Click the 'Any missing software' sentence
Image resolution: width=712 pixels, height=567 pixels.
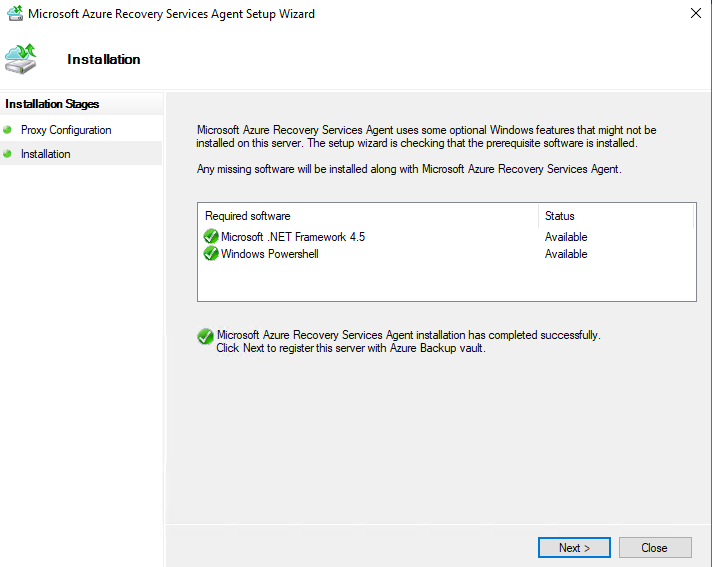coord(409,169)
